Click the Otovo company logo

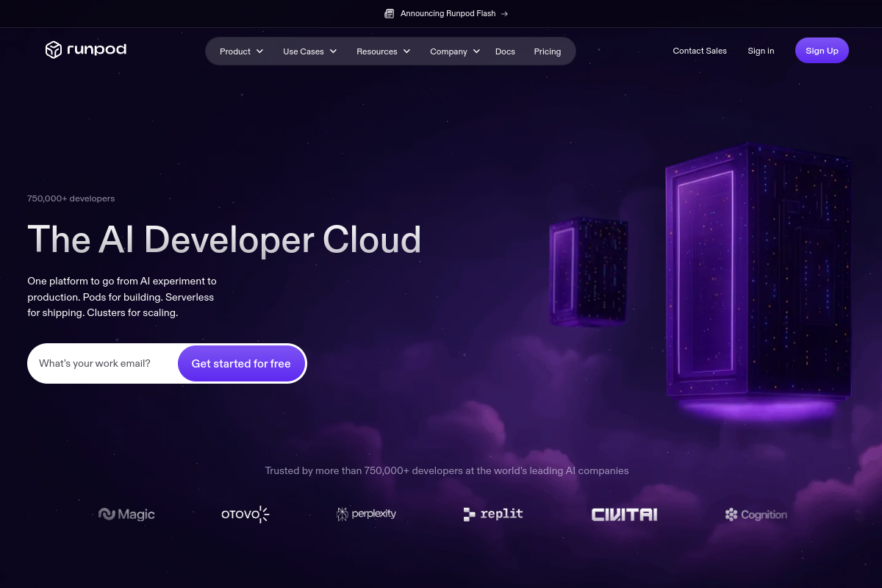pyautogui.click(x=245, y=514)
